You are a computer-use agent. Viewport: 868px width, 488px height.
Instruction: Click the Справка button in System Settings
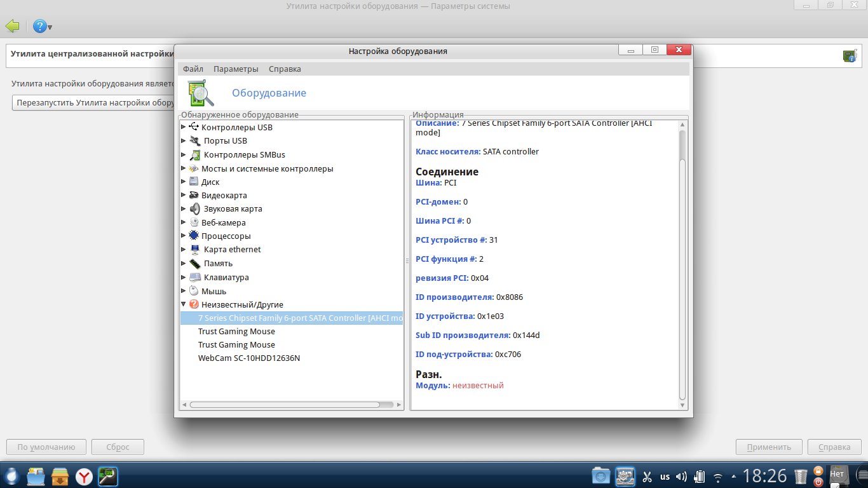pos(834,447)
